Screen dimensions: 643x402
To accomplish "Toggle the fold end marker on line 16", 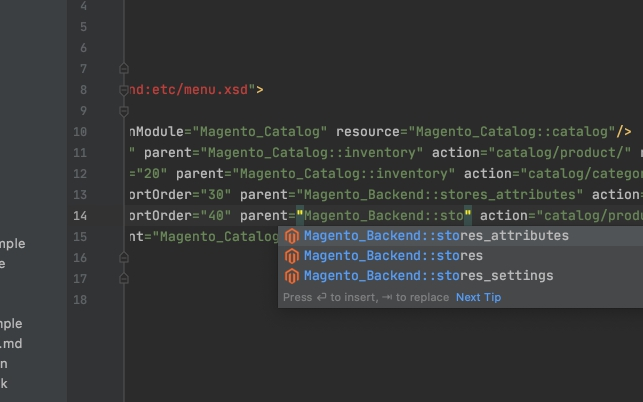I will [124, 258].
